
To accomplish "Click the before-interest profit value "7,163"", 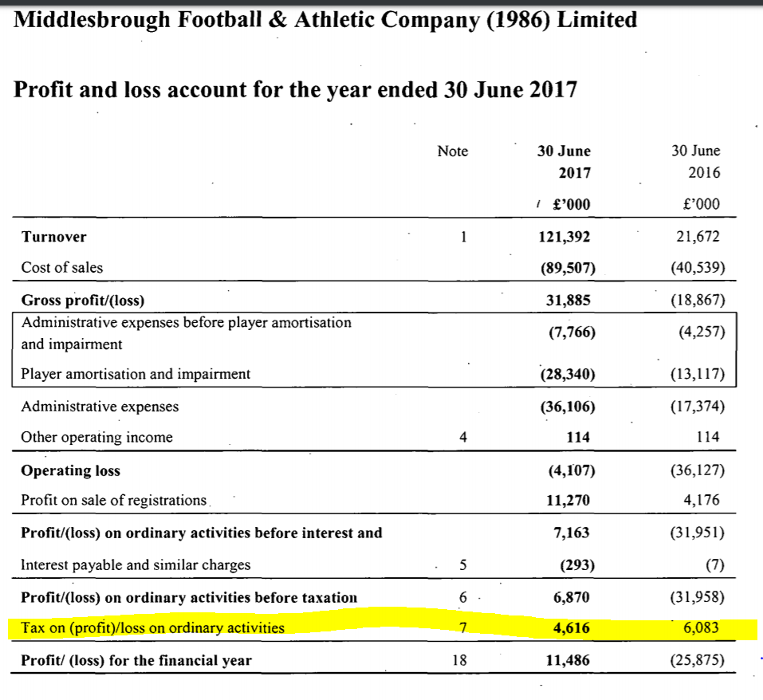I will click(x=572, y=533).
